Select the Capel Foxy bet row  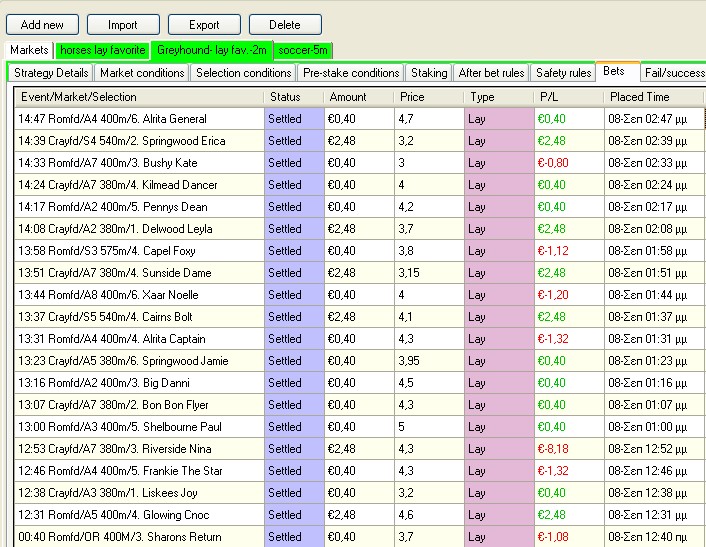coord(359,251)
